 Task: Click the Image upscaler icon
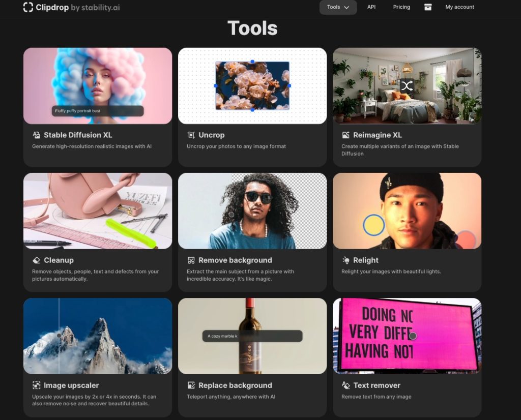pos(36,385)
